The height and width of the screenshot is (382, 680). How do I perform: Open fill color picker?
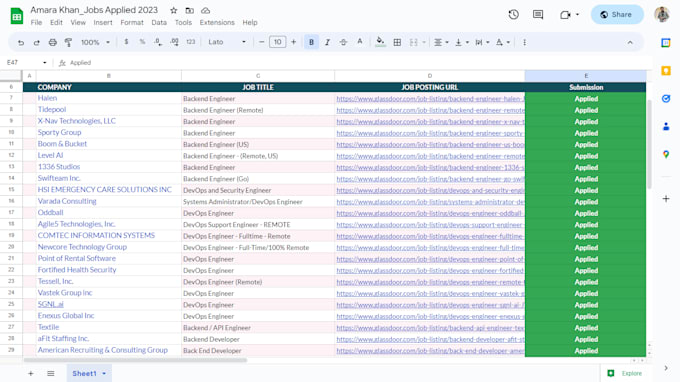click(x=380, y=42)
